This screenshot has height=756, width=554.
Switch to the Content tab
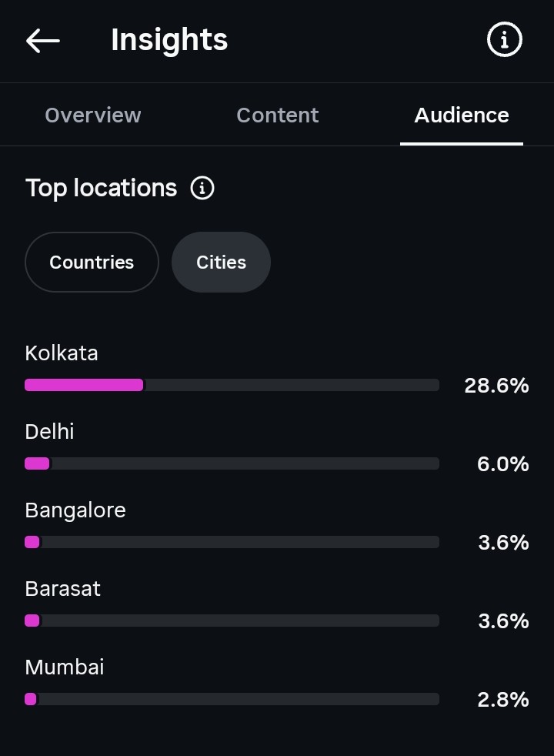pos(278,115)
